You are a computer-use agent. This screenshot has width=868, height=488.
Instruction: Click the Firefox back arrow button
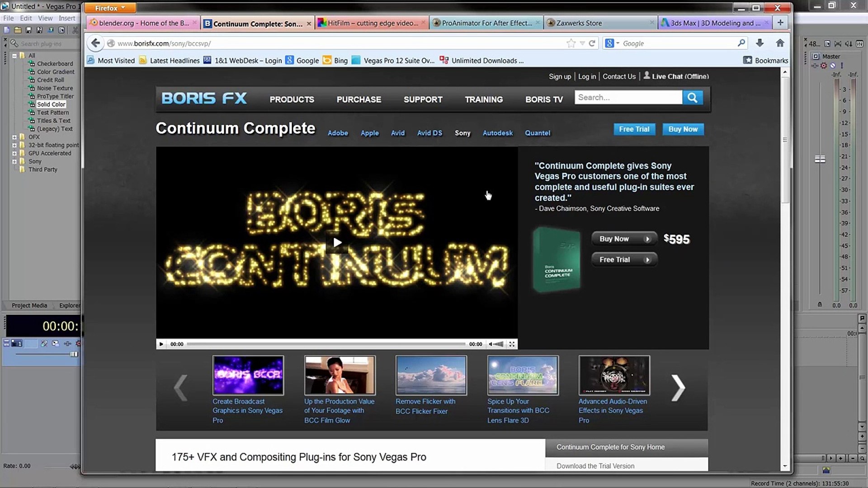[x=95, y=43]
